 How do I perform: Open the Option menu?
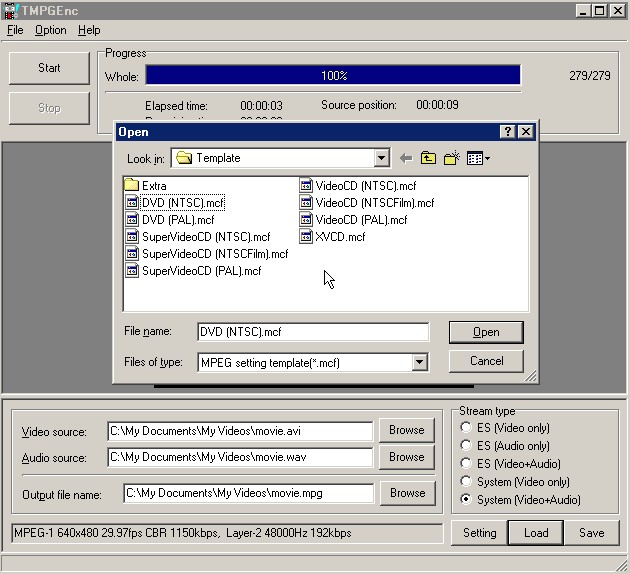(51, 30)
